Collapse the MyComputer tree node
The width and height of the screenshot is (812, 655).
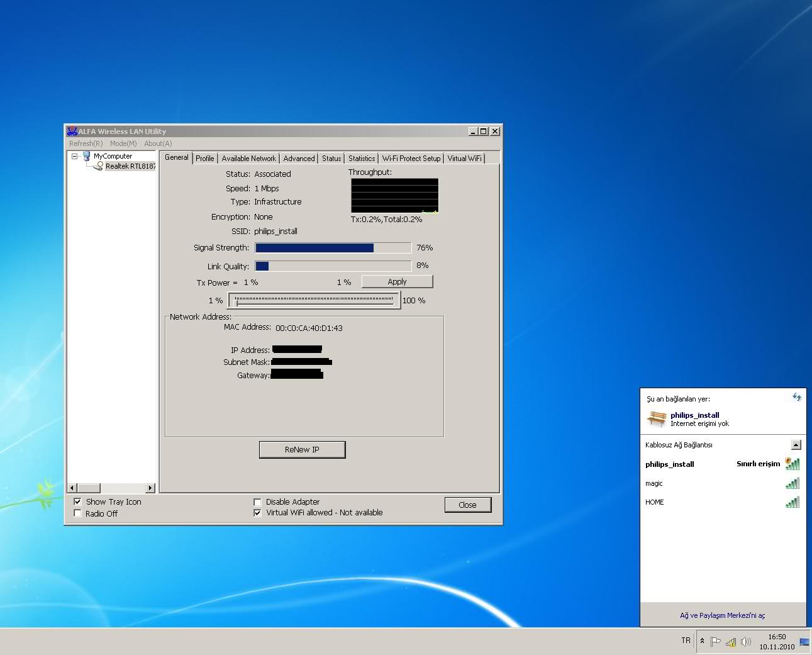[74, 156]
